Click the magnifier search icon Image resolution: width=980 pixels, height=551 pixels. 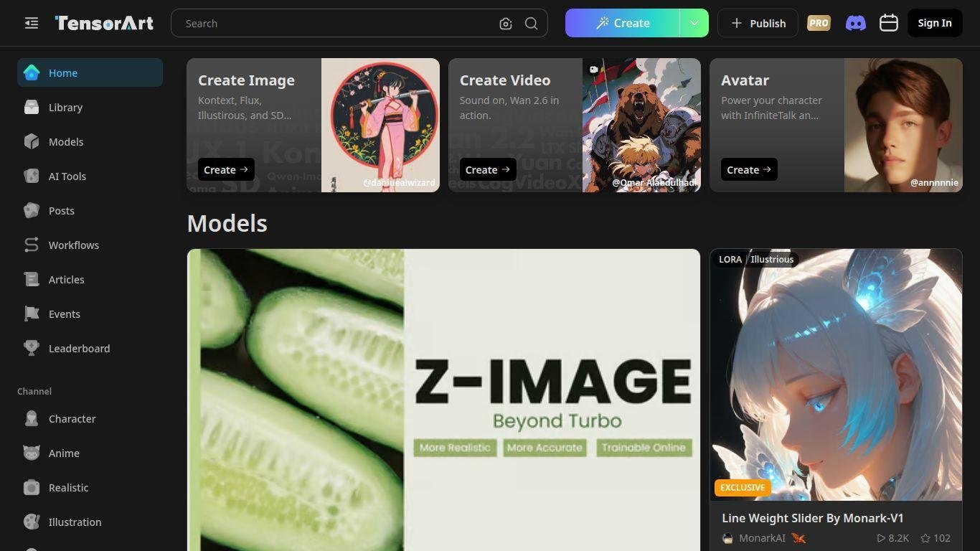click(532, 24)
